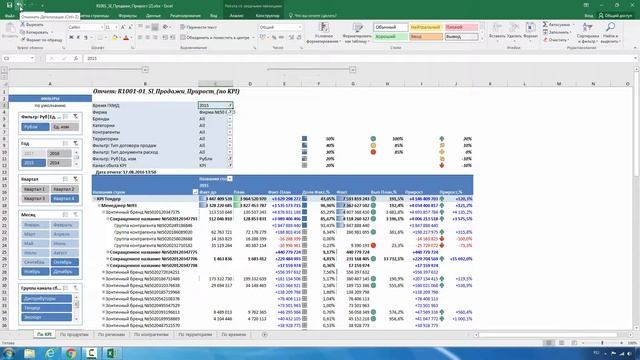640x360 pixels.
Task: Insert cells with Вставить in Ячейки group
Action: pyautogui.click(x=497, y=31)
